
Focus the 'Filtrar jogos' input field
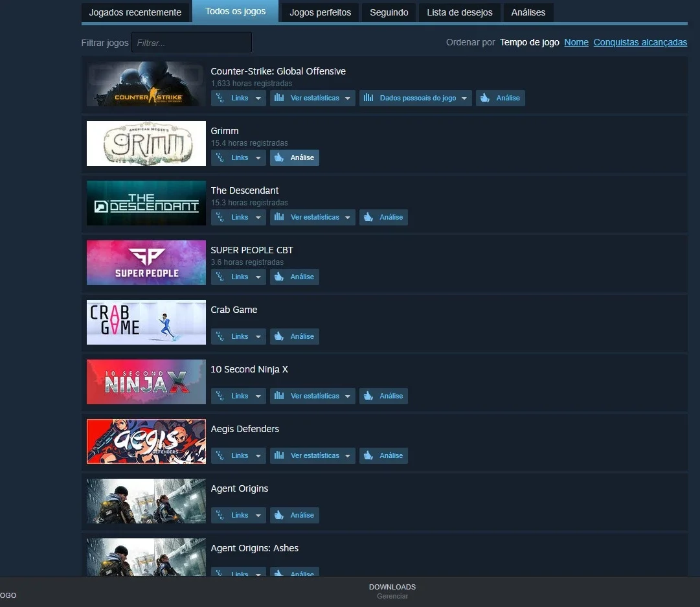tap(192, 43)
